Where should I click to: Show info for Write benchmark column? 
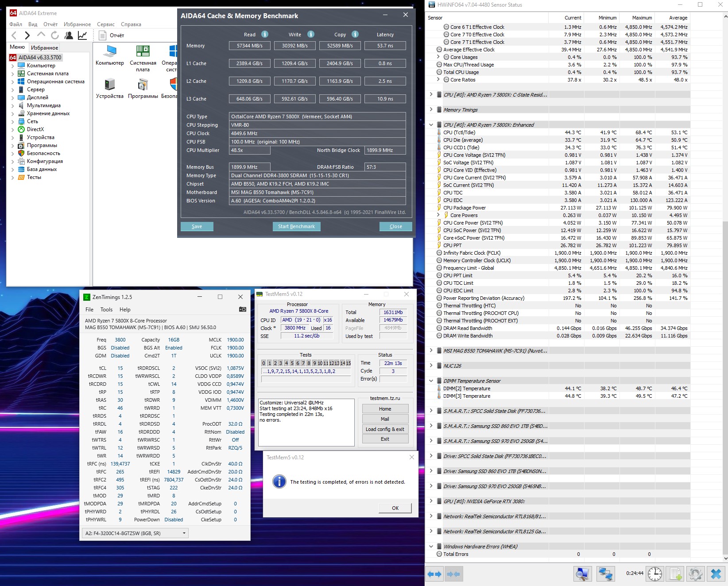tap(311, 34)
